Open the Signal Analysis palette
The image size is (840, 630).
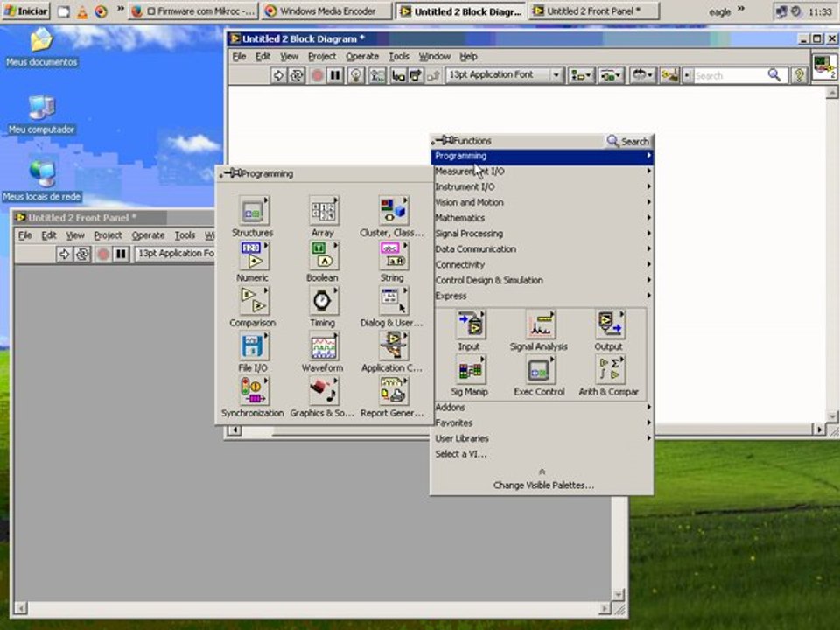[540, 325]
